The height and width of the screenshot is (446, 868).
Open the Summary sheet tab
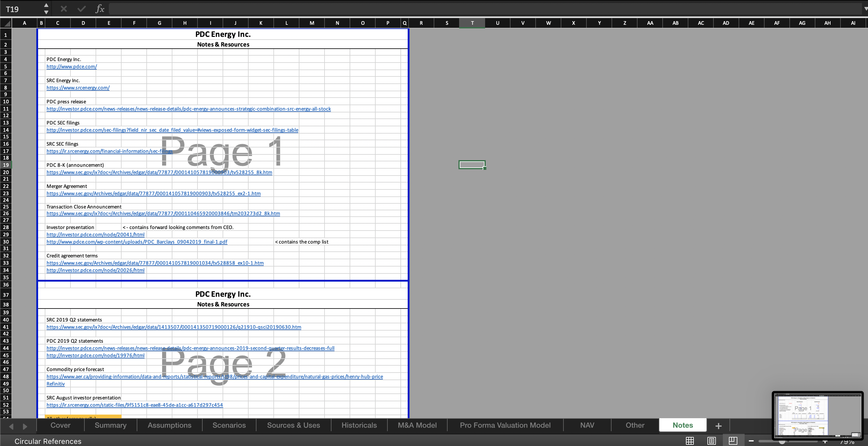point(110,425)
